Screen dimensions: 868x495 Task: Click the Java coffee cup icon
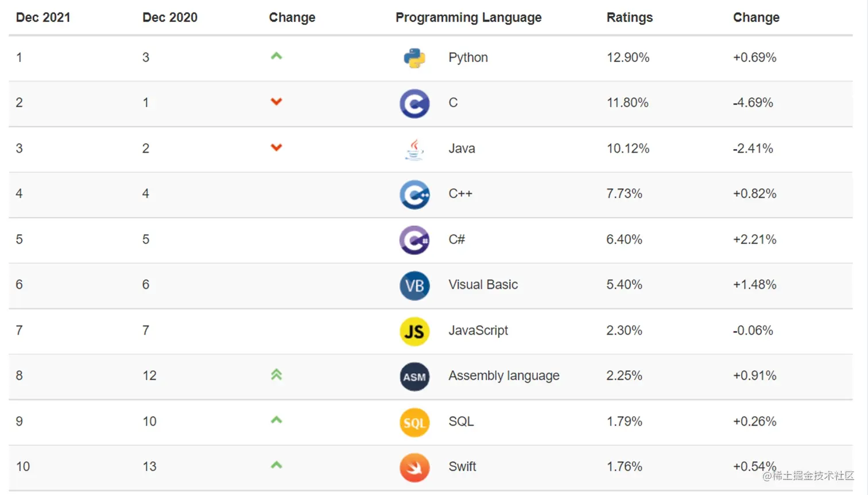coord(414,149)
